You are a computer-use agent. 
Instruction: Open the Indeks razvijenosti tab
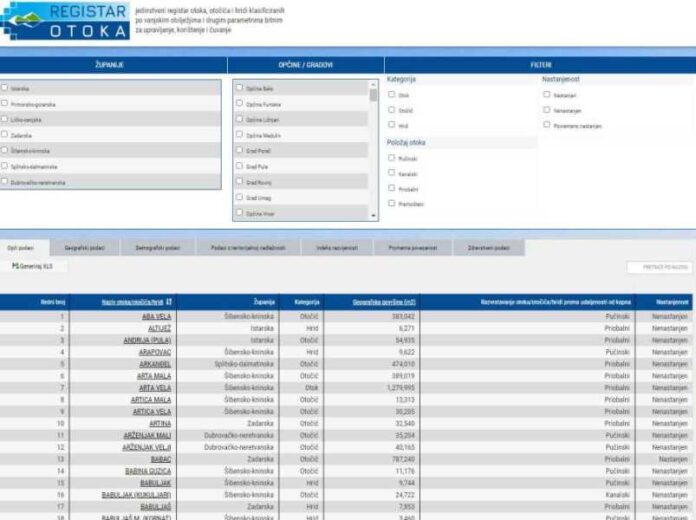point(336,247)
